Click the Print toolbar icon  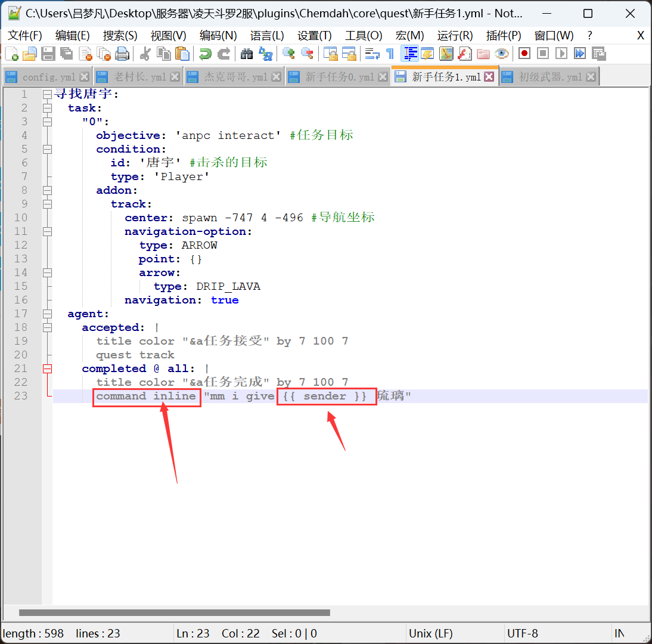tap(122, 54)
